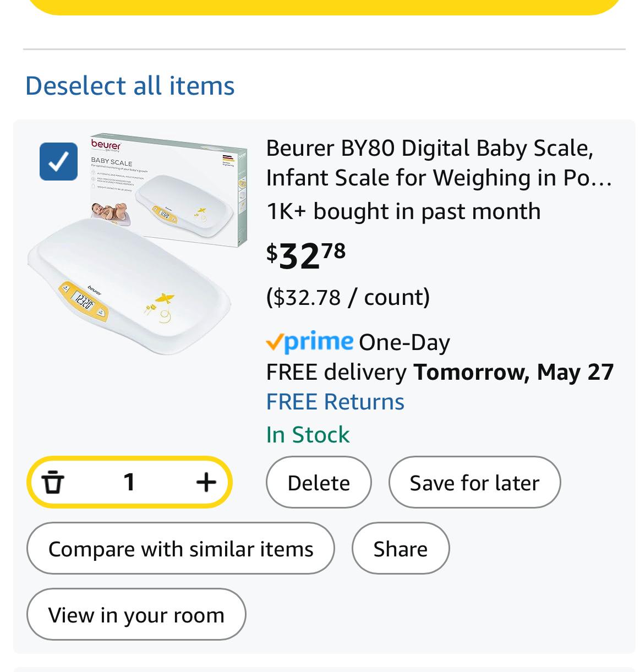
Task: Increase quantity with the plus icon
Action: click(206, 483)
